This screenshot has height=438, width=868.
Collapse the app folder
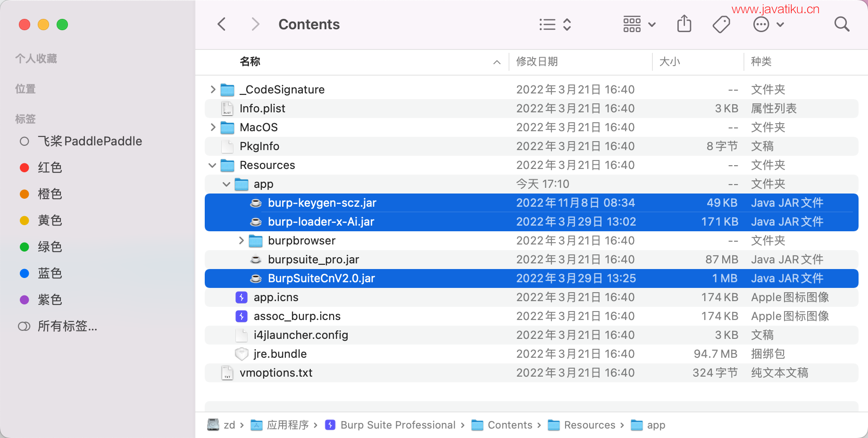226,184
